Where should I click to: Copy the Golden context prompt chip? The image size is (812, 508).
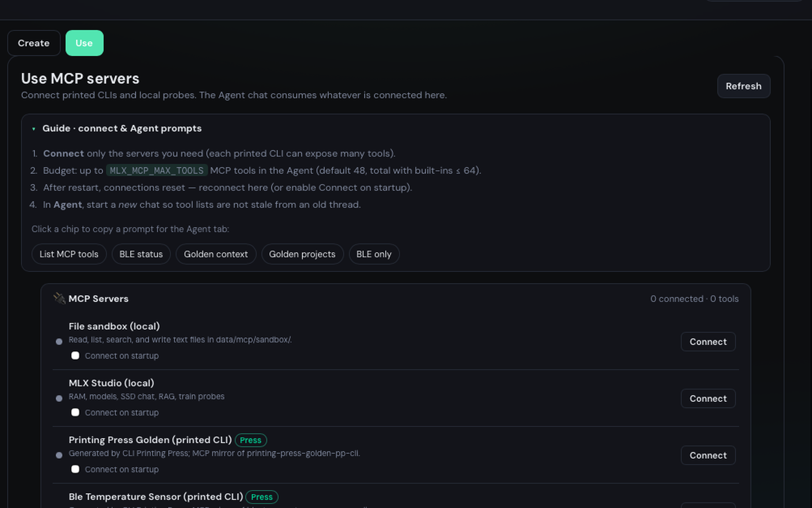tap(216, 254)
